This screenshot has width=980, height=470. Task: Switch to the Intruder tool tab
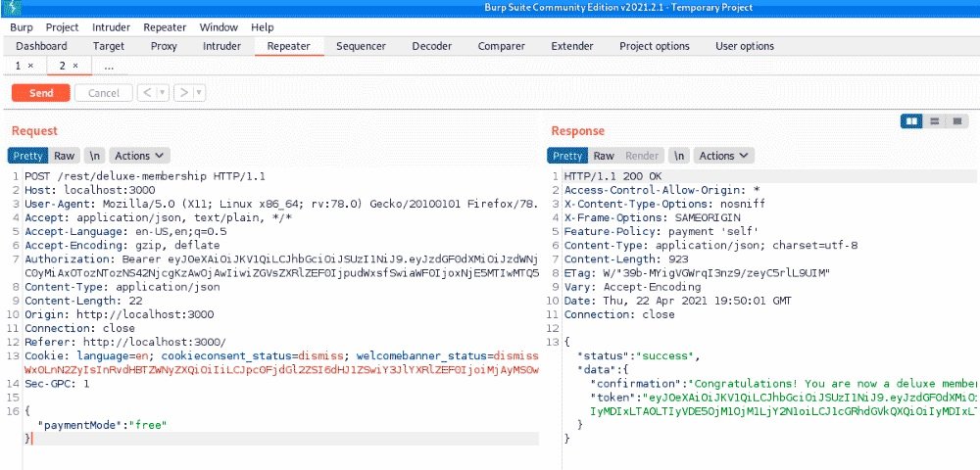pos(221,46)
